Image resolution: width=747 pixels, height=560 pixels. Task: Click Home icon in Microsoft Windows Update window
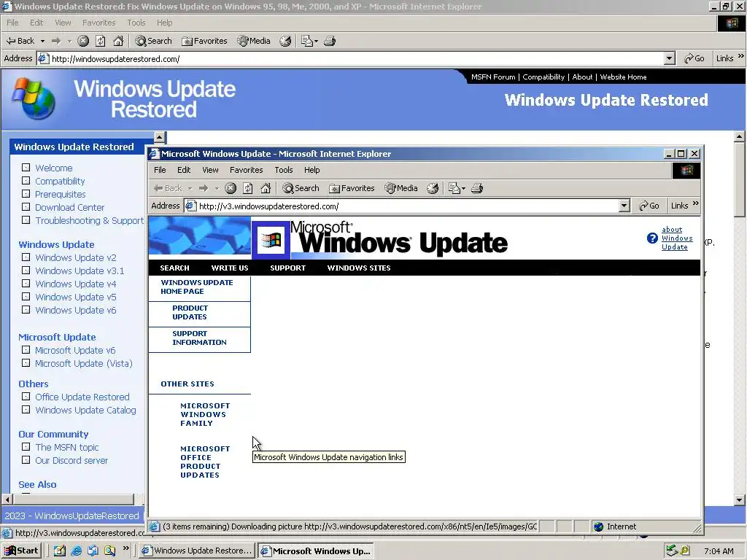point(266,188)
